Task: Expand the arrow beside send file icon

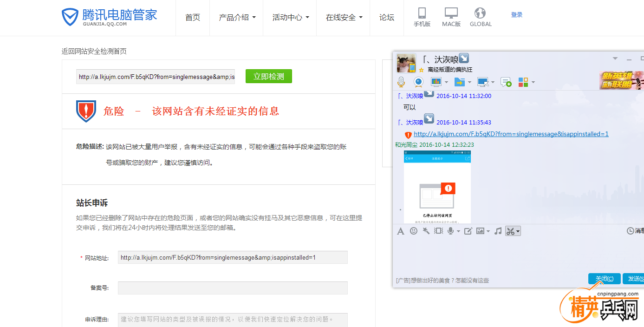Action: click(x=469, y=82)
